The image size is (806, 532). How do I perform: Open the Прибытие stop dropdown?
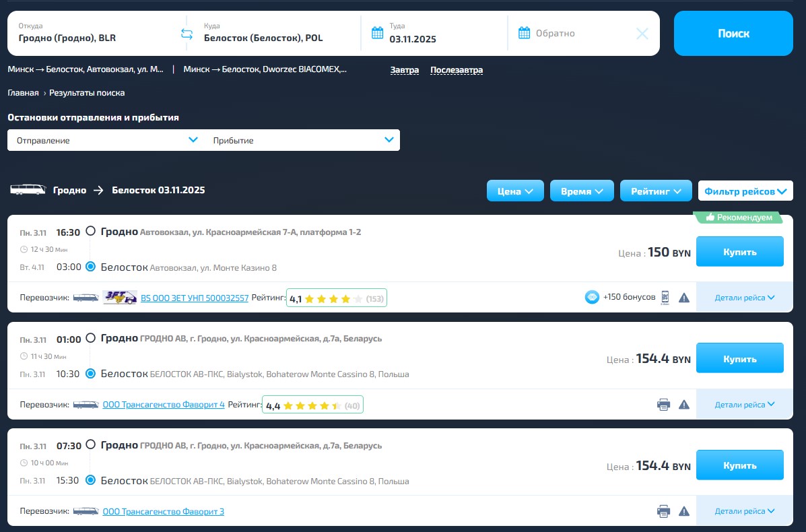tap(303, 140)
